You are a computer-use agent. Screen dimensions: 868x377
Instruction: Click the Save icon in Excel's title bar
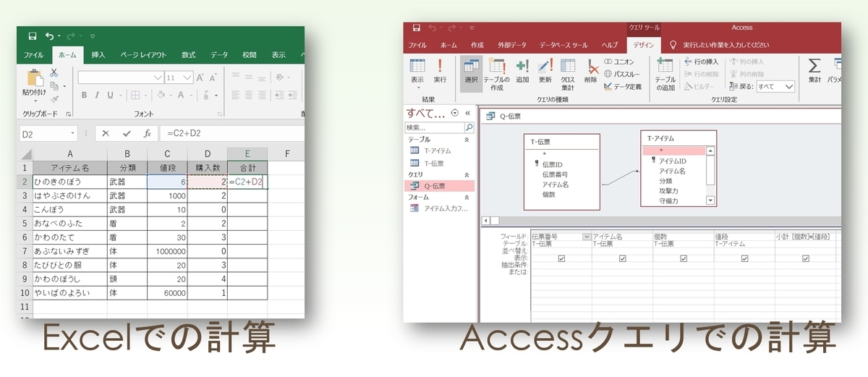coord(33,35)
